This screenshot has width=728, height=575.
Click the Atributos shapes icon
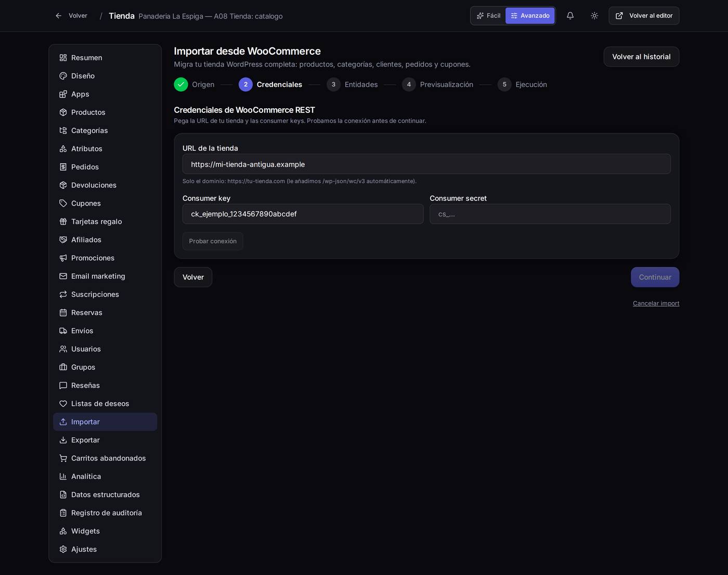click(x=63, y=149)
